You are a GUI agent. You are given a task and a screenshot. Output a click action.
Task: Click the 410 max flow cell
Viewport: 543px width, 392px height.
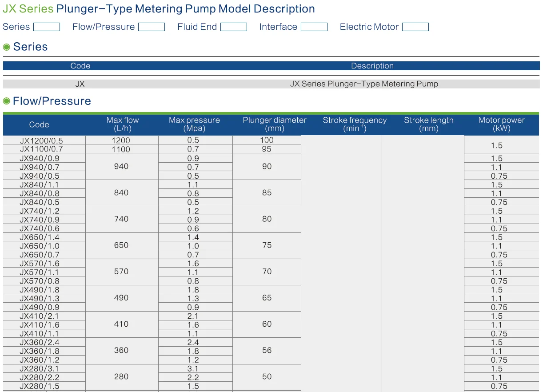pos(121,324)
